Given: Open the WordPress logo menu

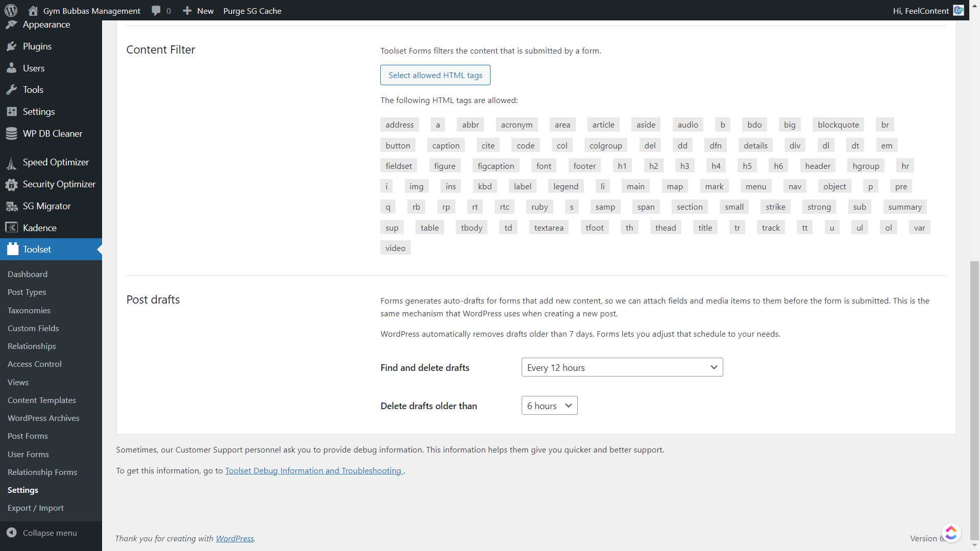Looking at the screenshot, I should (x=11, y=10).
